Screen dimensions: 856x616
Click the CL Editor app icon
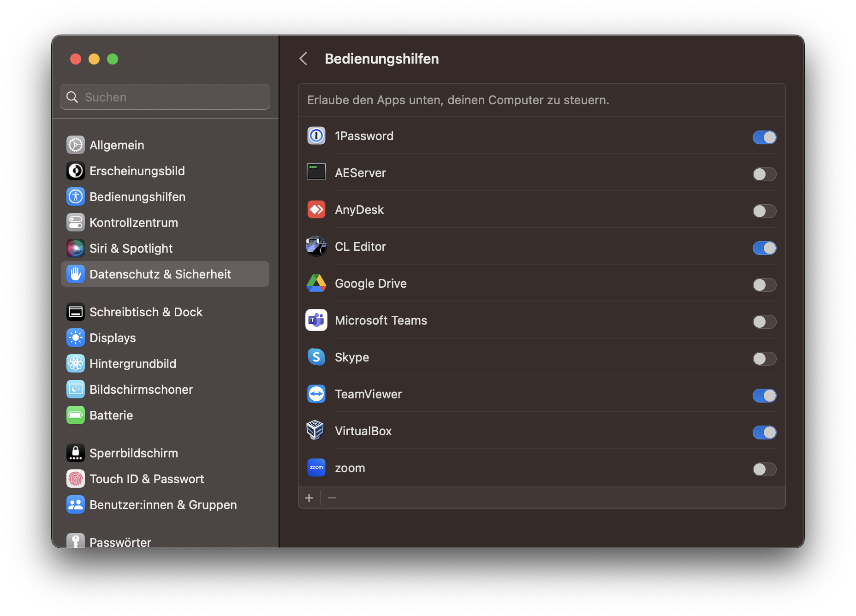pos(316,246)
